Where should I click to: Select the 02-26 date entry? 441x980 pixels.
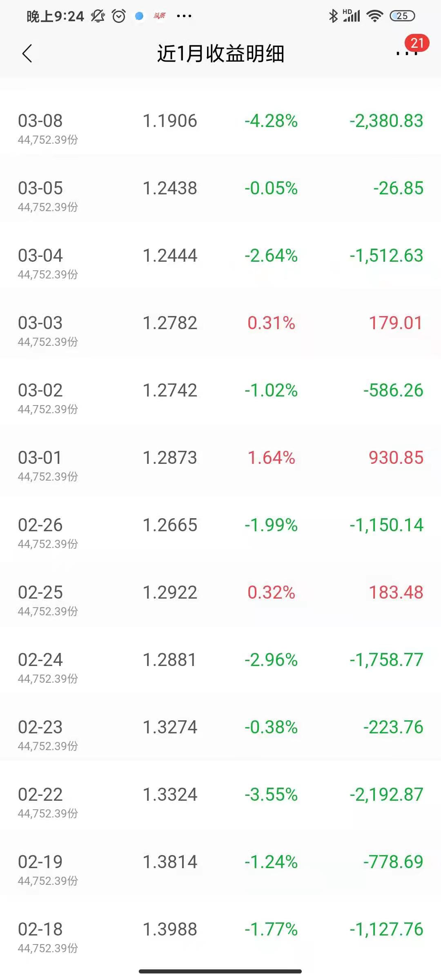pos(40,525)
